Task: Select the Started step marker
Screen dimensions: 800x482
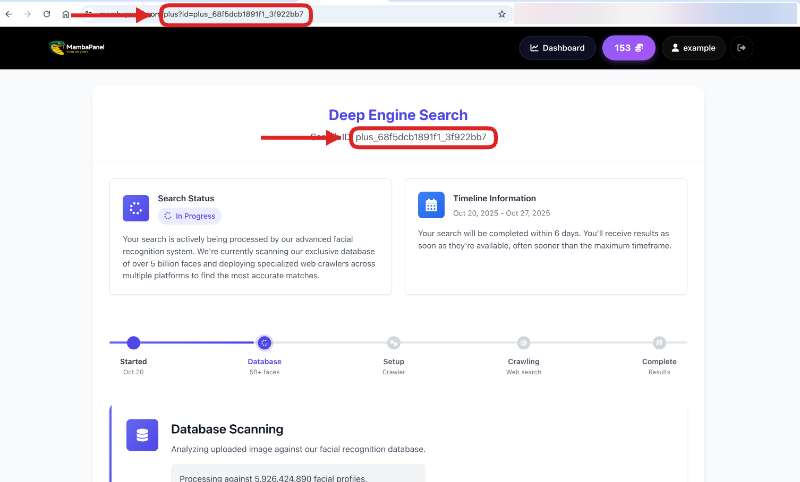Action: click(x=134, y=343)
